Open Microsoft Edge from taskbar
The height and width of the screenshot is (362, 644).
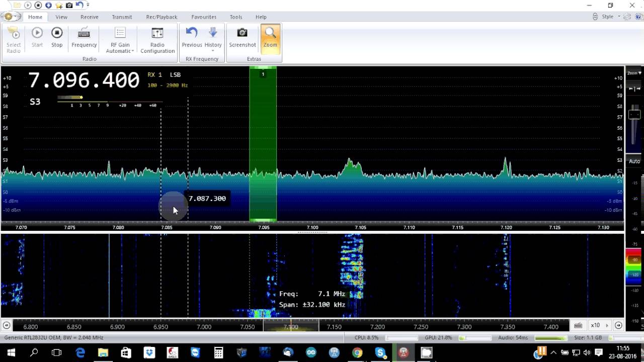click(80, 353)
